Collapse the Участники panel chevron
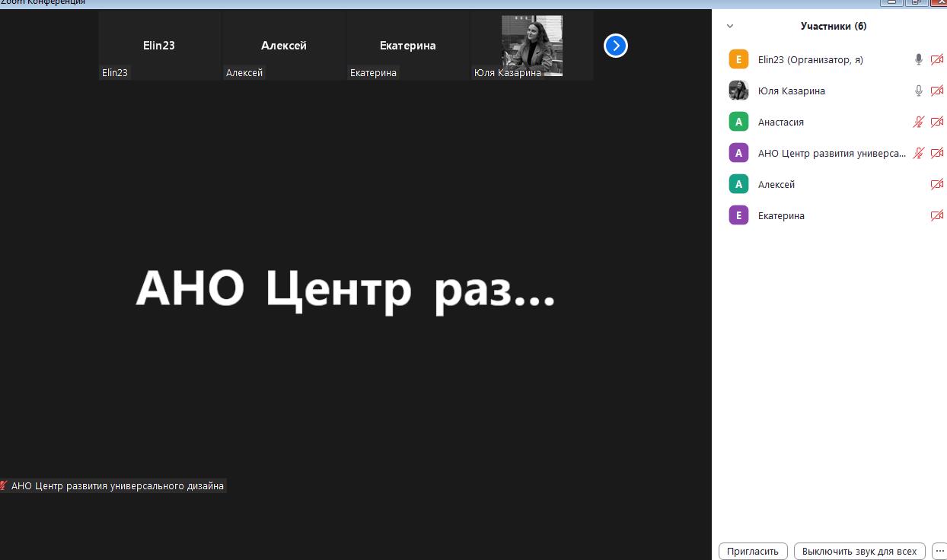 pyautogui.click(x=730, y=26)
